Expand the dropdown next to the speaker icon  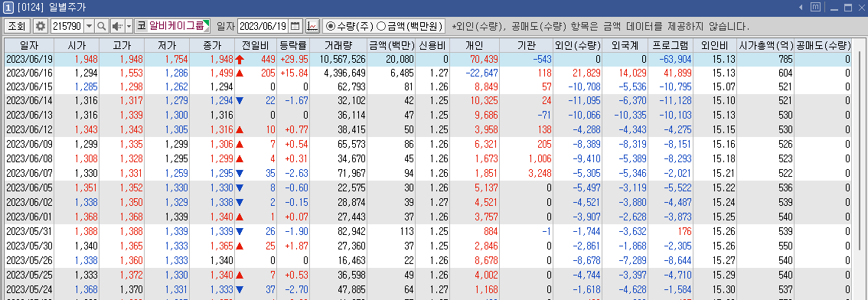click(x=129, y=26)
